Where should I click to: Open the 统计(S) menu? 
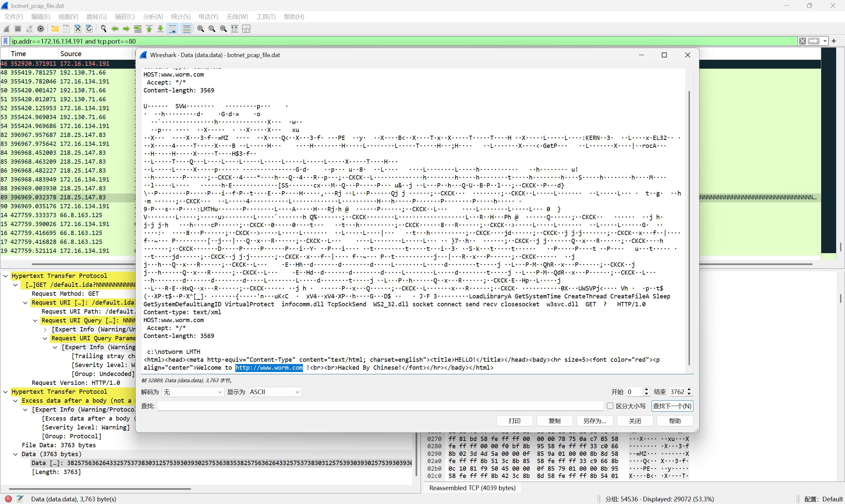180,17
